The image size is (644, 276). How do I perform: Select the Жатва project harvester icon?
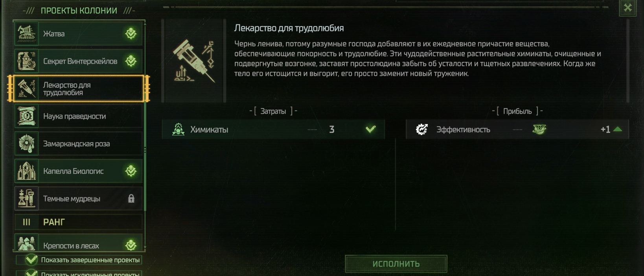[27, 33]
